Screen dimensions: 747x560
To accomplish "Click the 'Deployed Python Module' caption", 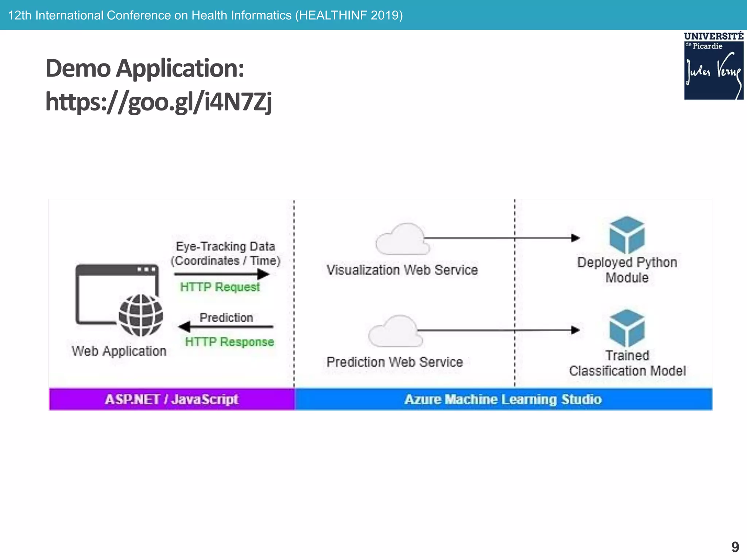I will 627,270.
